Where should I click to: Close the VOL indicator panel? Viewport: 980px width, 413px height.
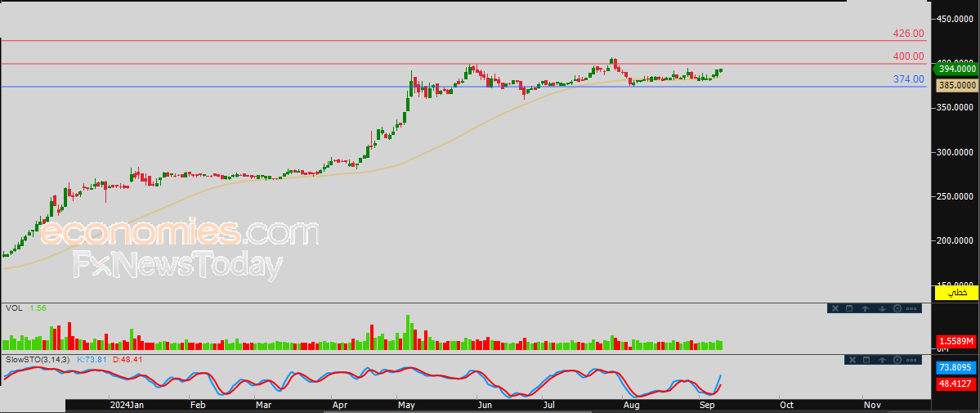tap(834, 308)
